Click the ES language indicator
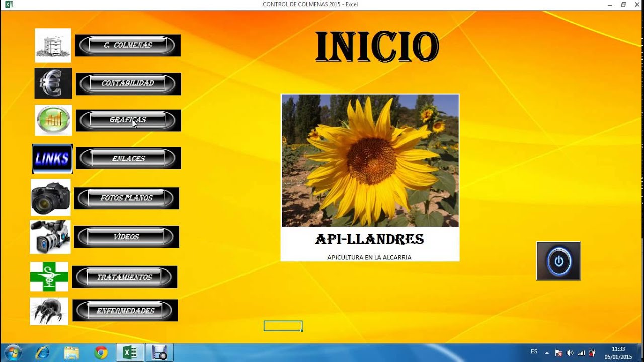The width and height of the screenshot is (644, 362). coord(534,352)
